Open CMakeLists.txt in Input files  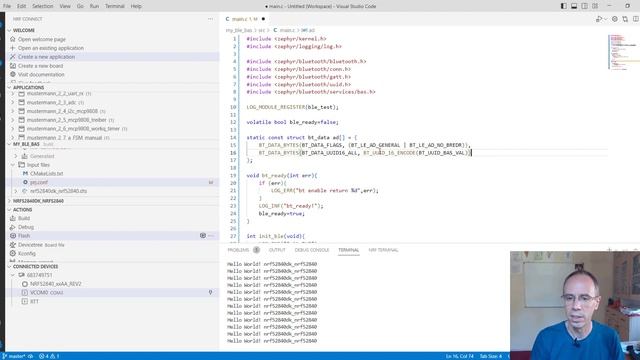click(x=46, y=173)
